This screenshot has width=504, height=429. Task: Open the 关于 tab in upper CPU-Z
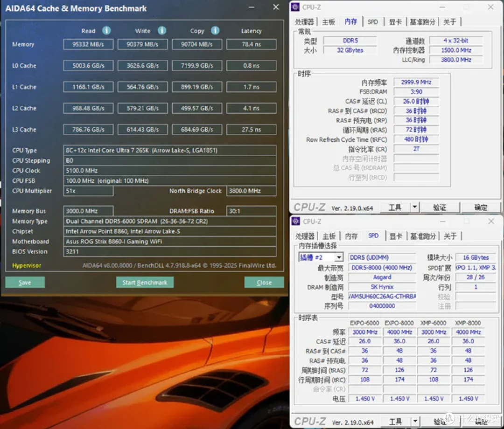[450, 22]
